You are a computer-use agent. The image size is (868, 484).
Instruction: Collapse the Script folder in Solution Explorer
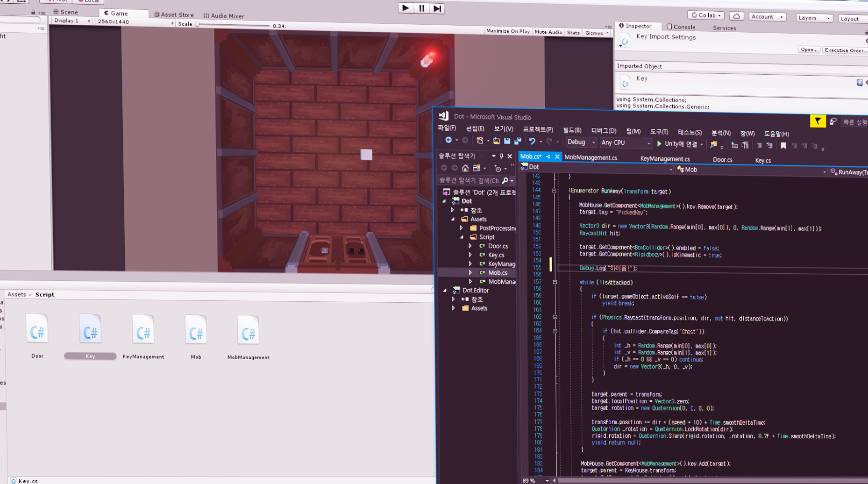pos(462,237)
